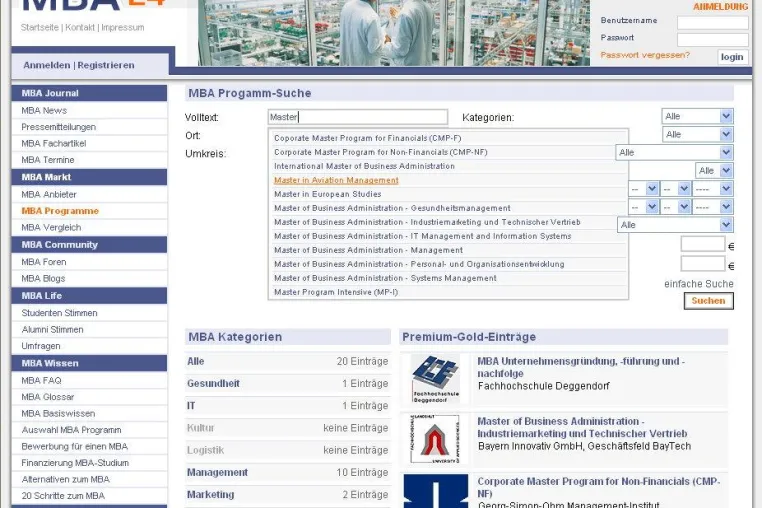
Task: Open the Fachhochschule Deggendorf logo thumbnail
Action: tap(435, 379)
